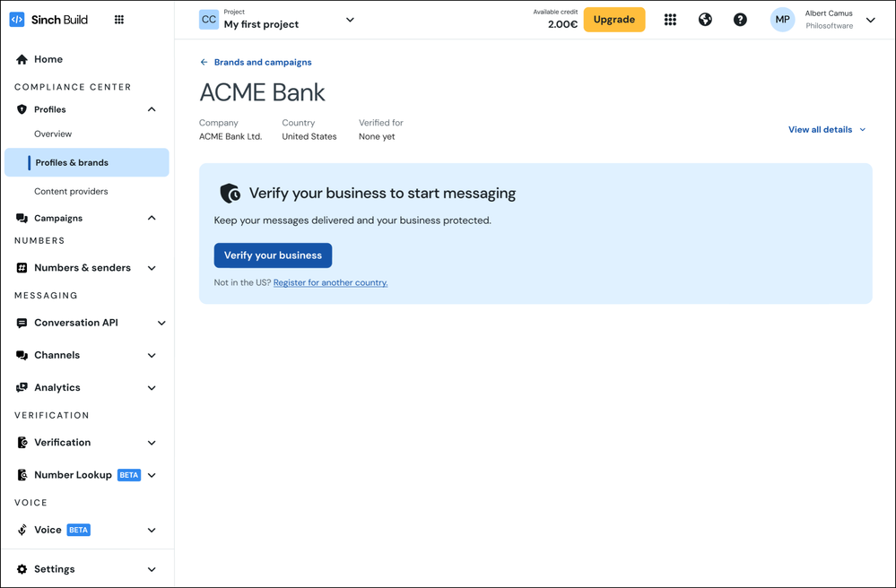Open Overview under Profiles
Screen dimensions: 896x588
53,134
